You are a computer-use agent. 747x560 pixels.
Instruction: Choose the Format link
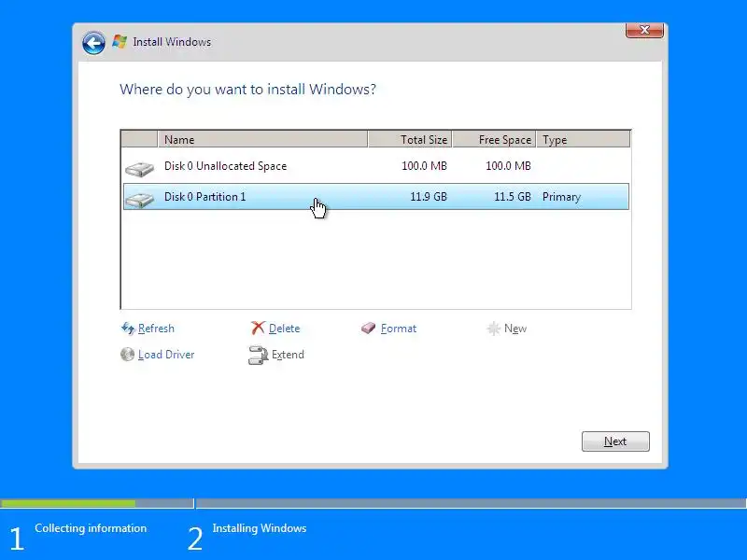point(399,329)
